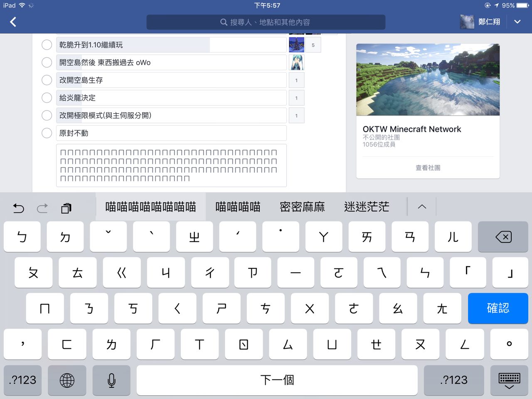
Task: Show 1 voter count for 給炎龍決定
Action: pos(296,98)
